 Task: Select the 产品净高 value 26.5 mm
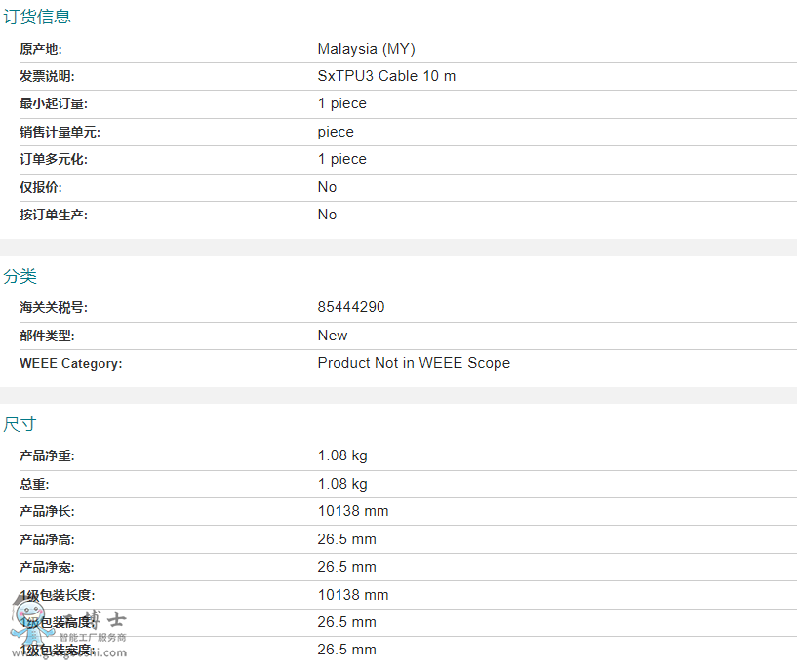346,539
